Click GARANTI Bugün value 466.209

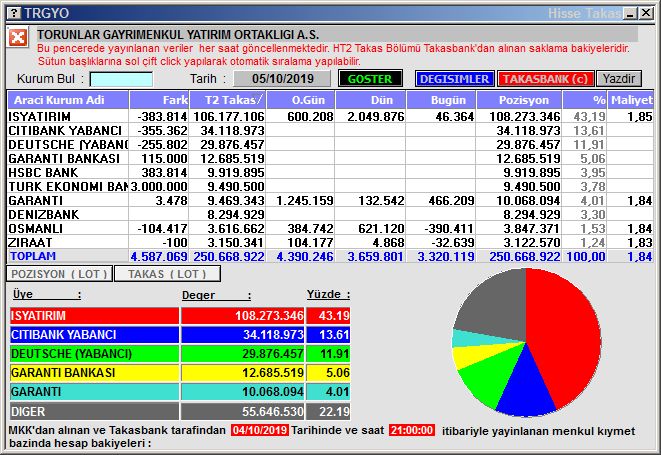click(451, 200)
